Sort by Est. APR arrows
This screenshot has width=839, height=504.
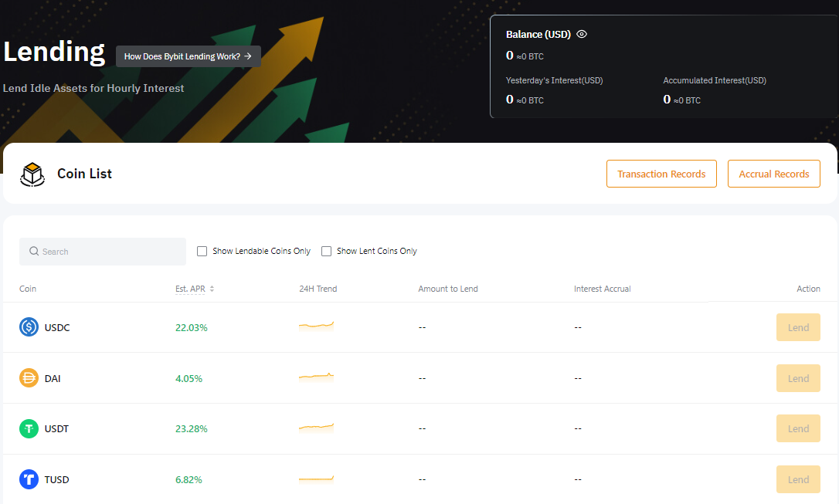point(212,289)
